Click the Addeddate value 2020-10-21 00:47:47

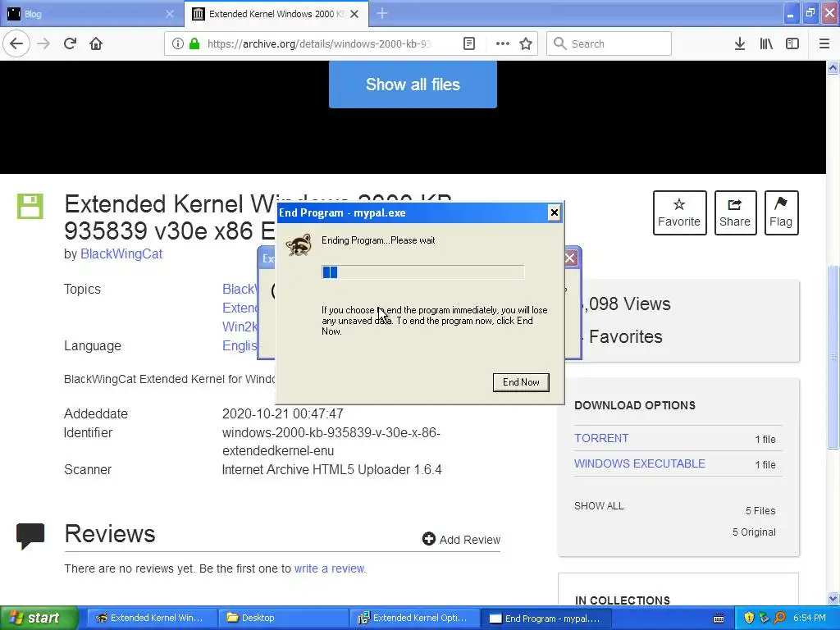point(283,413)
